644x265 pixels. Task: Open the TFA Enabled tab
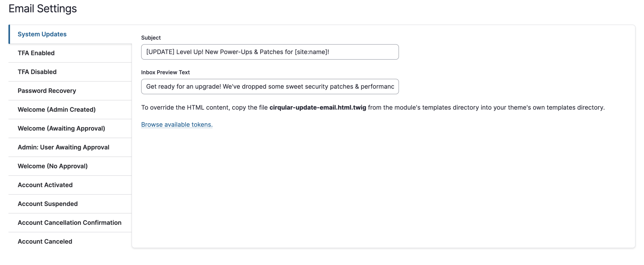tap(70, 53)
